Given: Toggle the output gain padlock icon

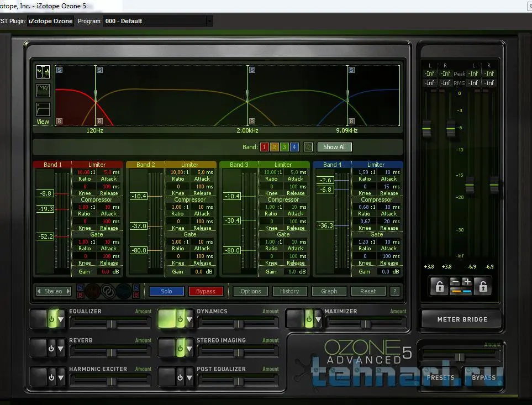Looking at the screenshot, I should click(x=483, y=287).
